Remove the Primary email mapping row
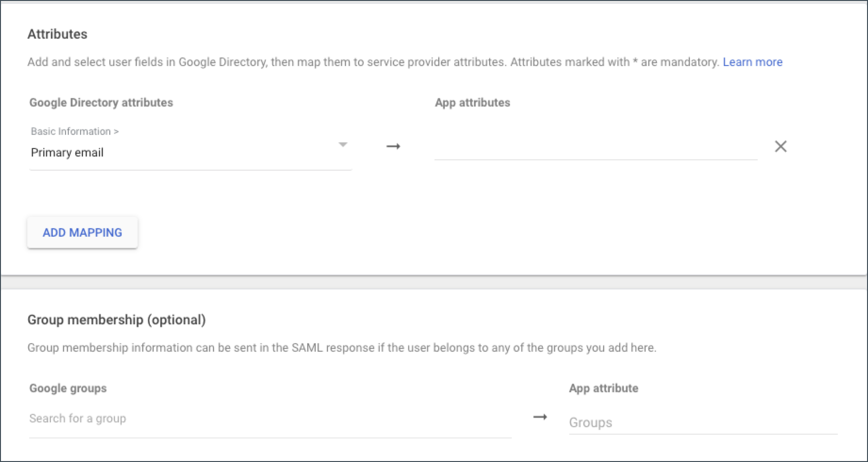Image resolution: width=868 pixels, height=462 pixels. point(780,147)
